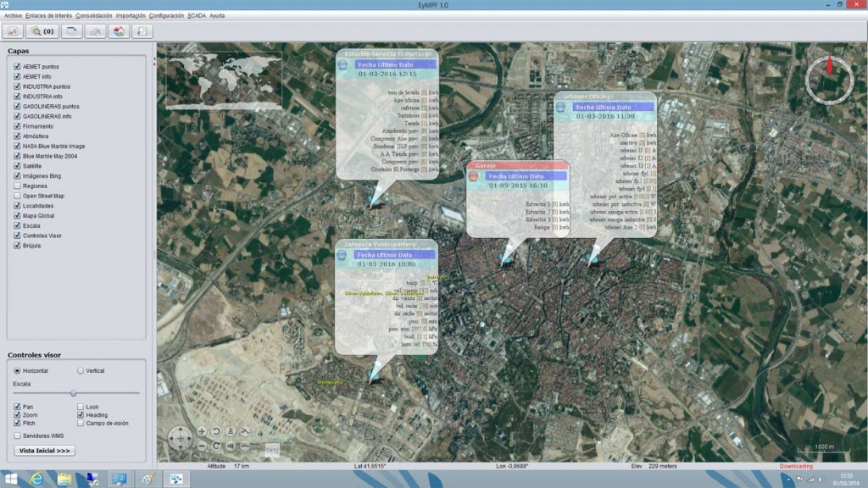Viewport: 868px width, 488px height.
Task: Click the Estación Servicio El Portazgo balloon title
Action: click(x=387, y=53)
